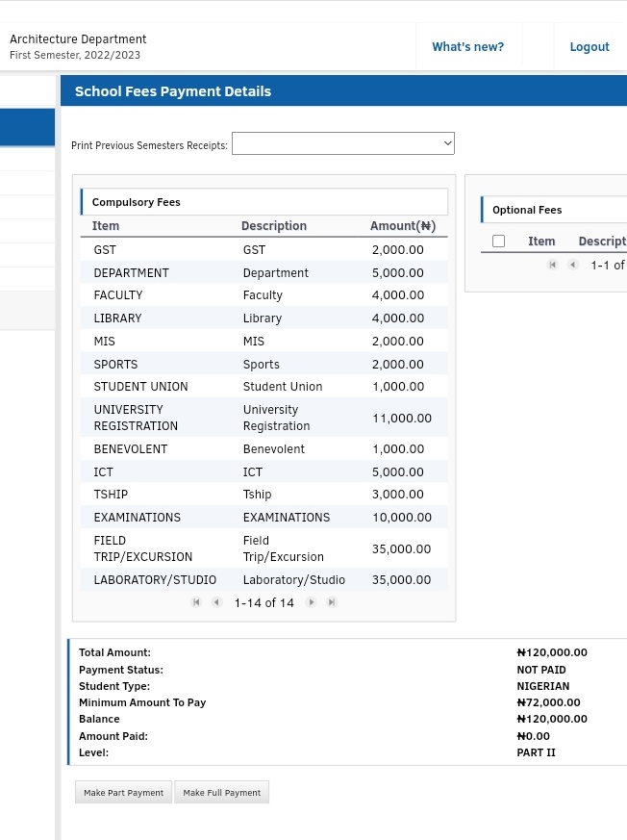The image size is (627, 840).
Task: Click the ₦0.00 amount paid value
Action: (534, 736)
